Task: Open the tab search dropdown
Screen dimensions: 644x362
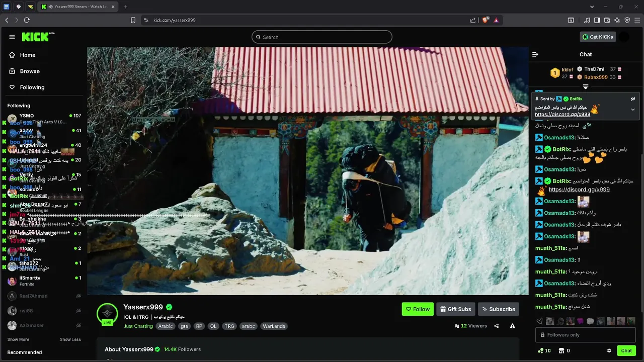Action: pyautogui.click(x=592, y=7)
